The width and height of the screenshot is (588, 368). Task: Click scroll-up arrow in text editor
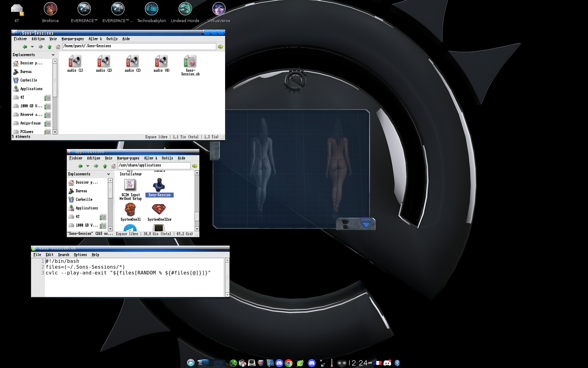tap(227, 260)
